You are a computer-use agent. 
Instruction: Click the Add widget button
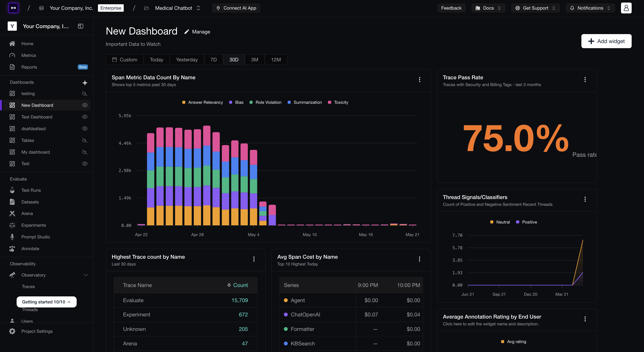[606, 41]
